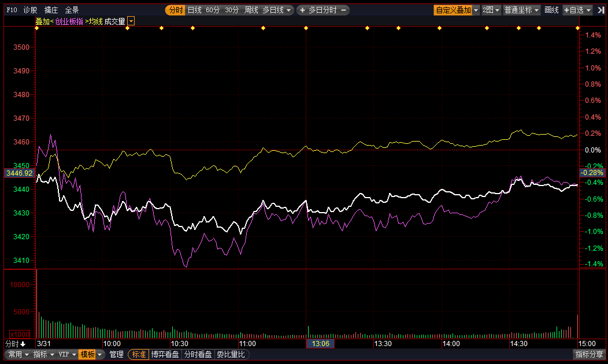Viewport: 608px width, 364px height.
Task: Open F10 company information
Action: point(12,10)
